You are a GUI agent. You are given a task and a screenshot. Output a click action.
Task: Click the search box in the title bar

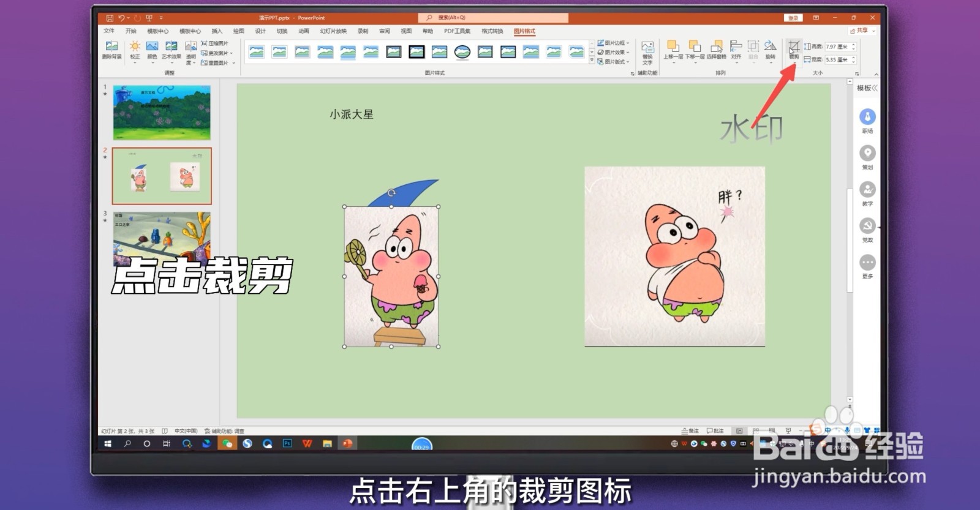click(x=493, y=18)
